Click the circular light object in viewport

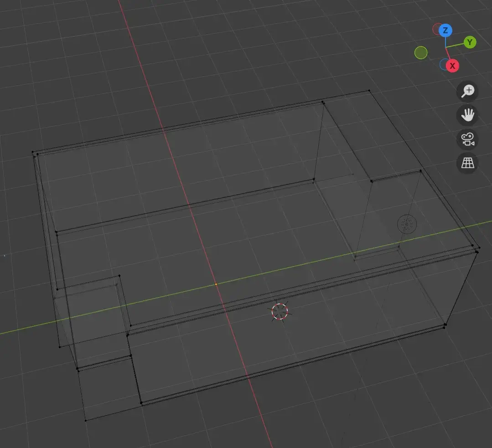[x=407, y=224]
